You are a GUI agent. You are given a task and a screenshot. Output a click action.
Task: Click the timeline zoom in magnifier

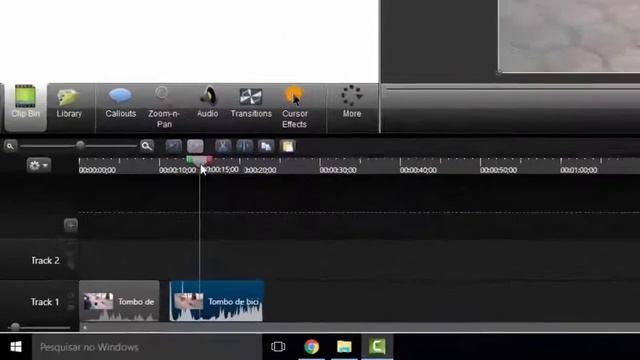click(x=147, y=146)
